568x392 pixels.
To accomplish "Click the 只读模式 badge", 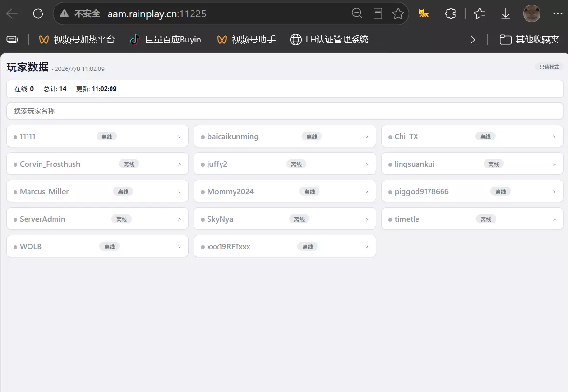I will (x=549, y=67).
